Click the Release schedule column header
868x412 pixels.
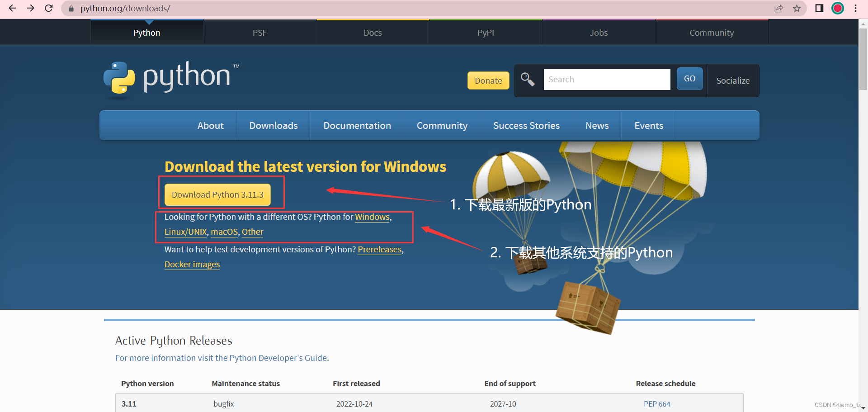(665, 384)
